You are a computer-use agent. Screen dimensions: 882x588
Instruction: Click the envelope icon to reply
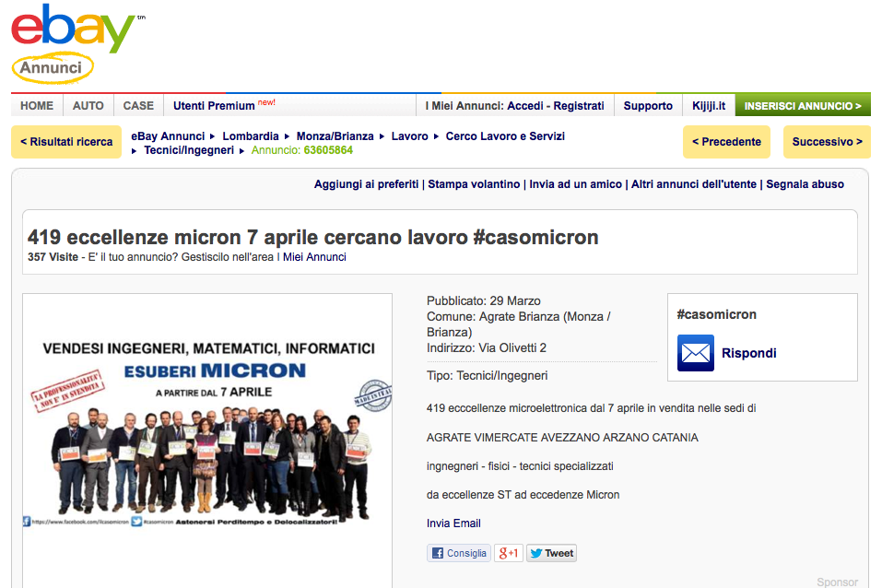tap(695, 354)
